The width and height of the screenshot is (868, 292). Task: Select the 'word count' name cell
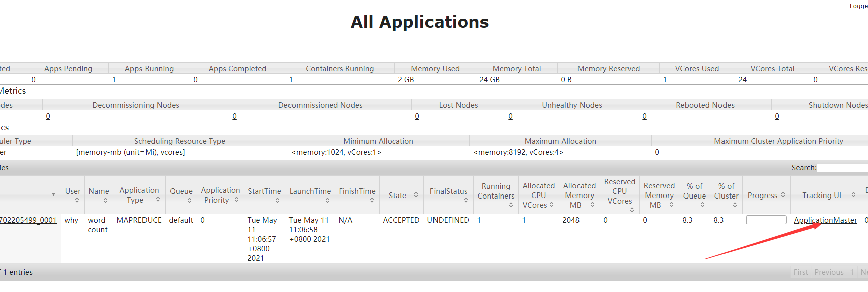[x=97, y=225]
